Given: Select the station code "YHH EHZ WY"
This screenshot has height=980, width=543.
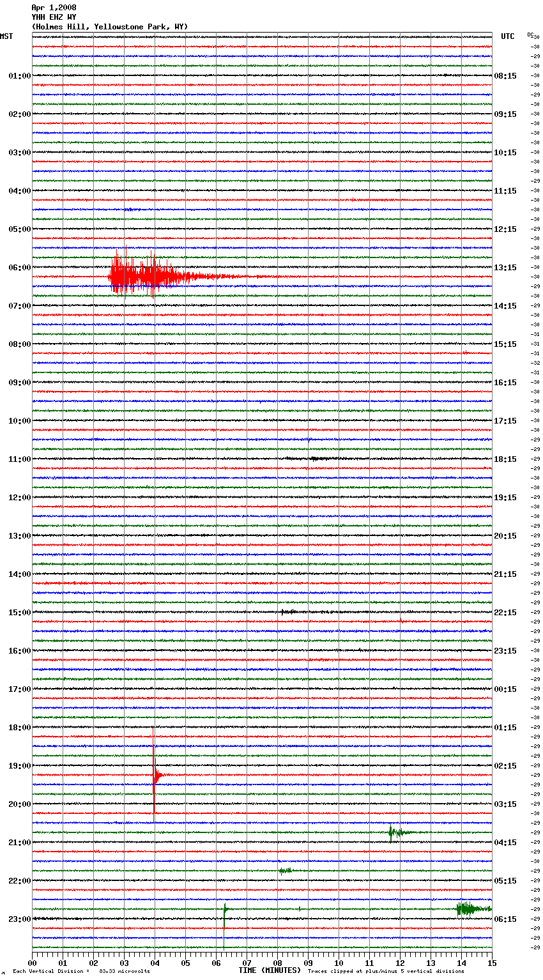Looking at the screenshot, I should click(54, 17).
